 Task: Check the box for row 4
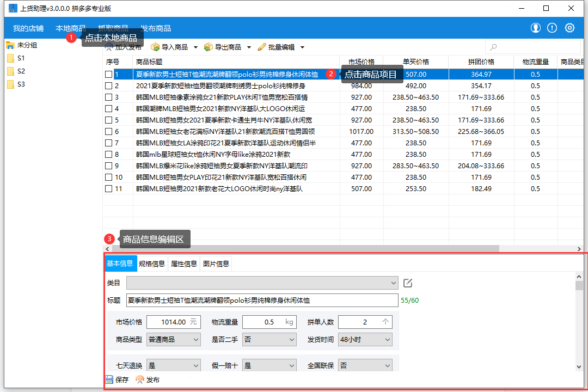pyautogui.click(x=109, y=109)
